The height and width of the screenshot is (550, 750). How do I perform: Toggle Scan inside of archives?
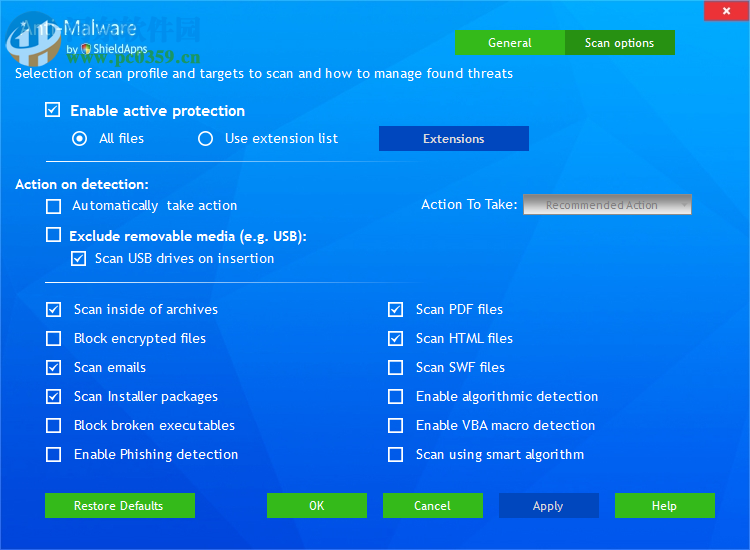click(x=54, y=309)
